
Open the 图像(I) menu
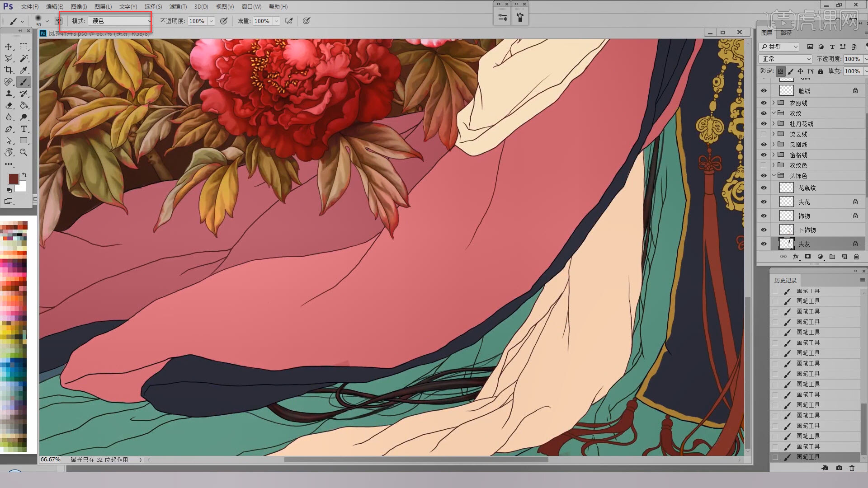79,6
